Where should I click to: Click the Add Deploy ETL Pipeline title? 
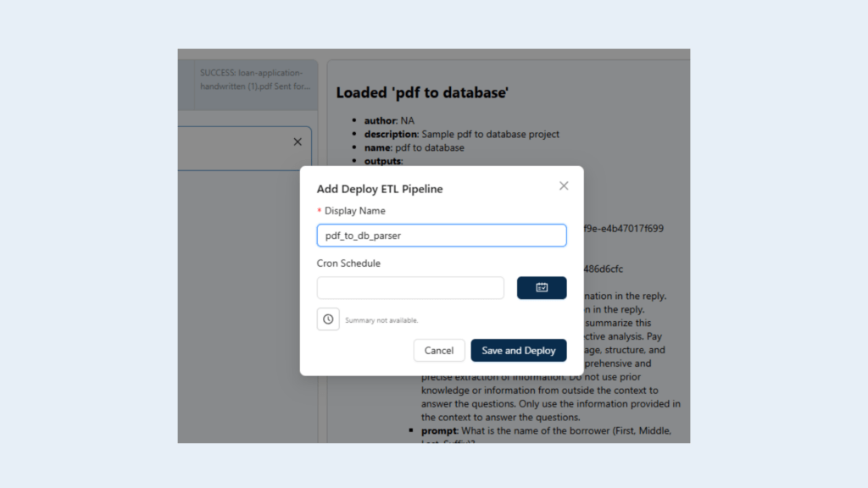(x=380, y=189)
